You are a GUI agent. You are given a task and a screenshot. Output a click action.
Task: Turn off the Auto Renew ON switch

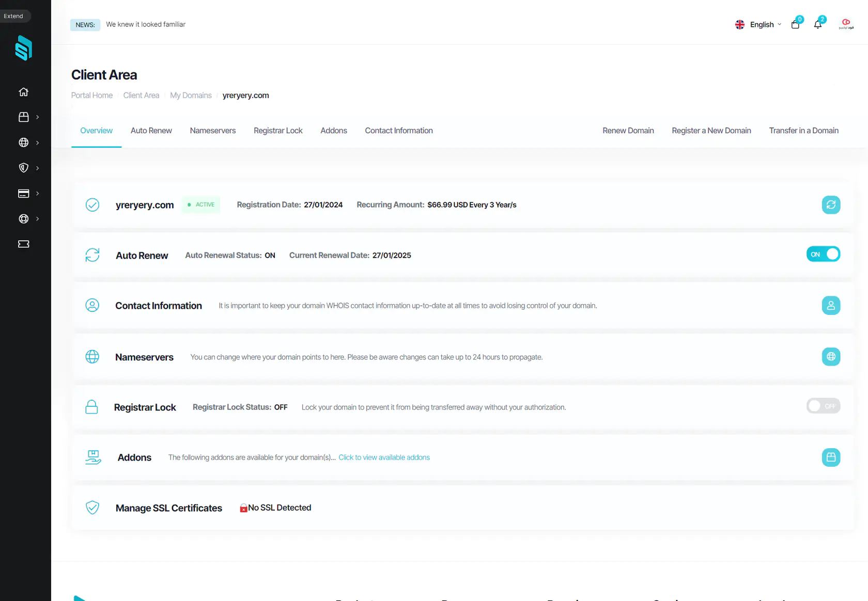tap(823, 254)
